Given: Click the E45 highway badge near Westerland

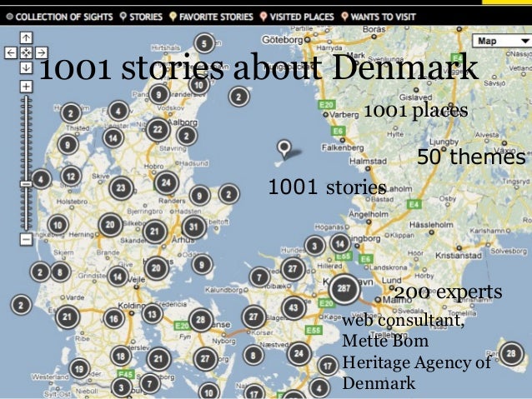Looking at the screenshot, I should (126, 374).
